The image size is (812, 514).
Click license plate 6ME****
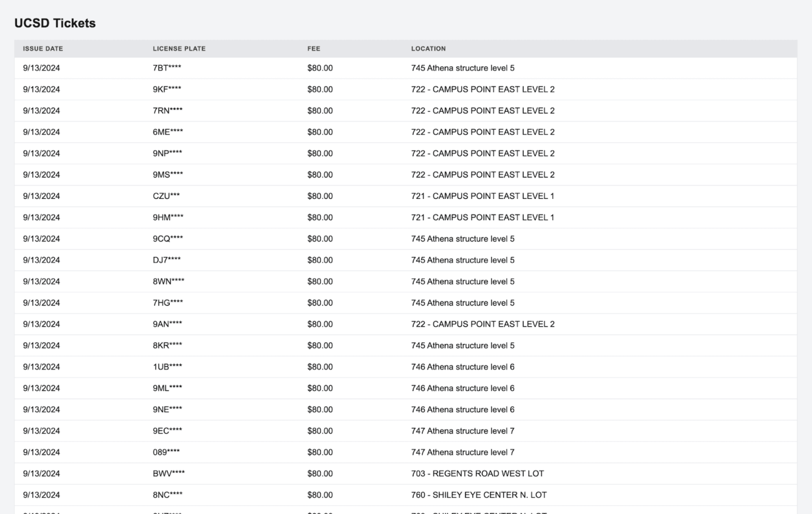pos(168,132)
